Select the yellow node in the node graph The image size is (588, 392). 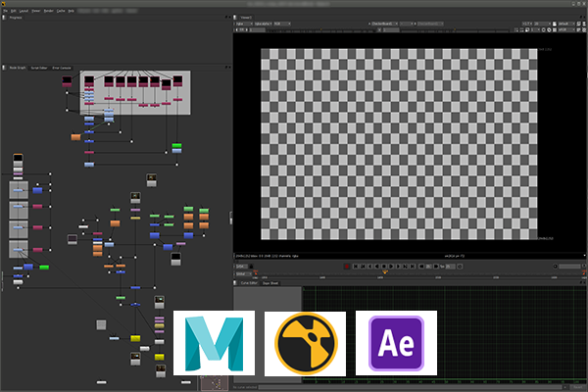pos(136,338)
